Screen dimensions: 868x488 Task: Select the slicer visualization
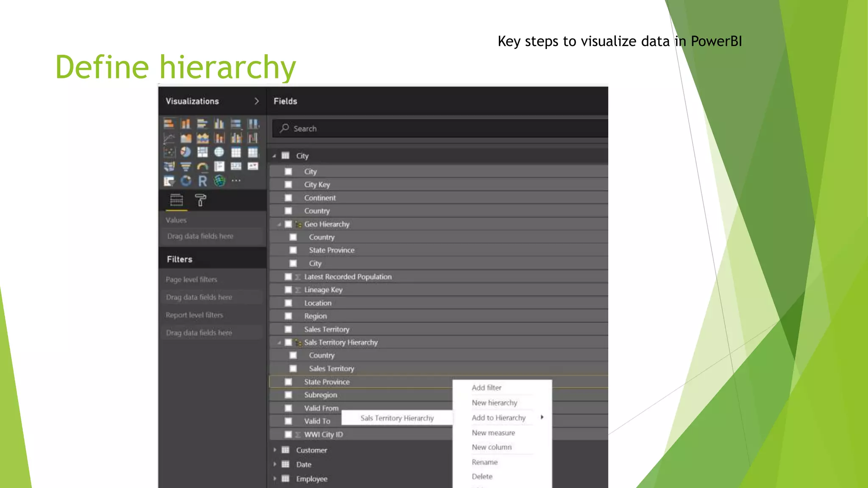(x=169, y=181)
